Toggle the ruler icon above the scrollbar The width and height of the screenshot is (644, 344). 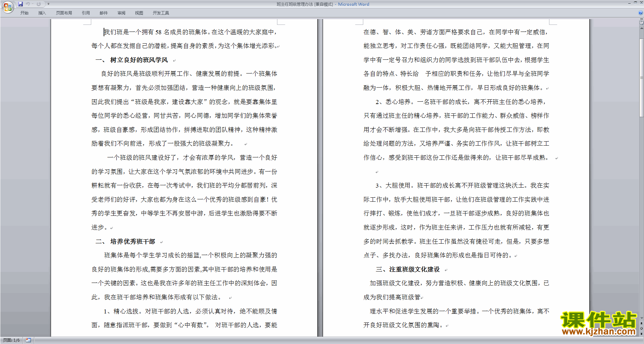pyautogui.click(x=641, y=22)
